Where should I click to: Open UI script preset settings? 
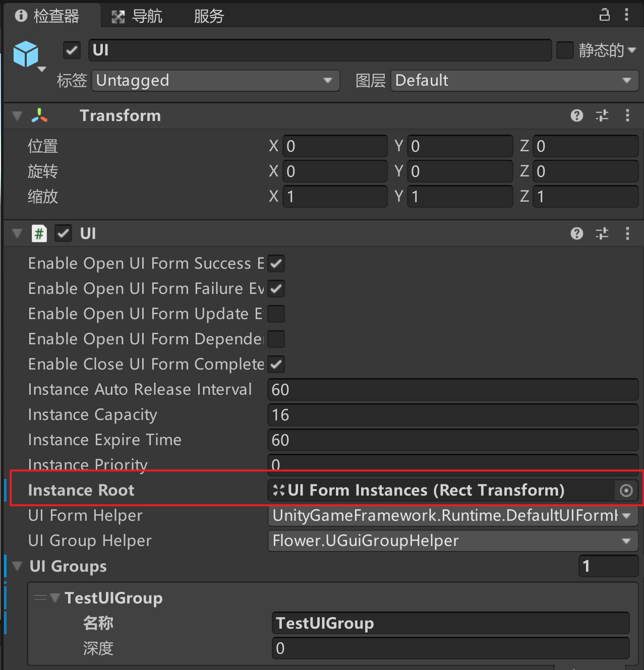click(x=602, y=233)
